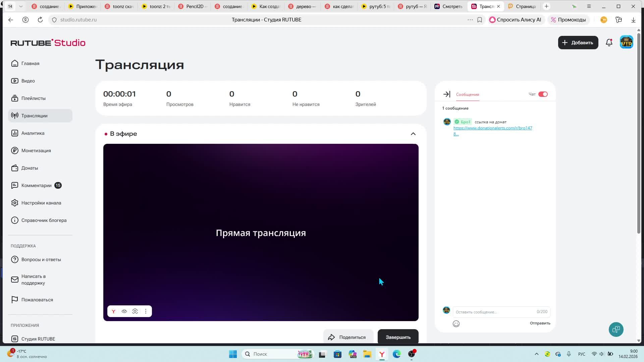
Task: Click the page vertical scrollbar
Action: (638, 134)
